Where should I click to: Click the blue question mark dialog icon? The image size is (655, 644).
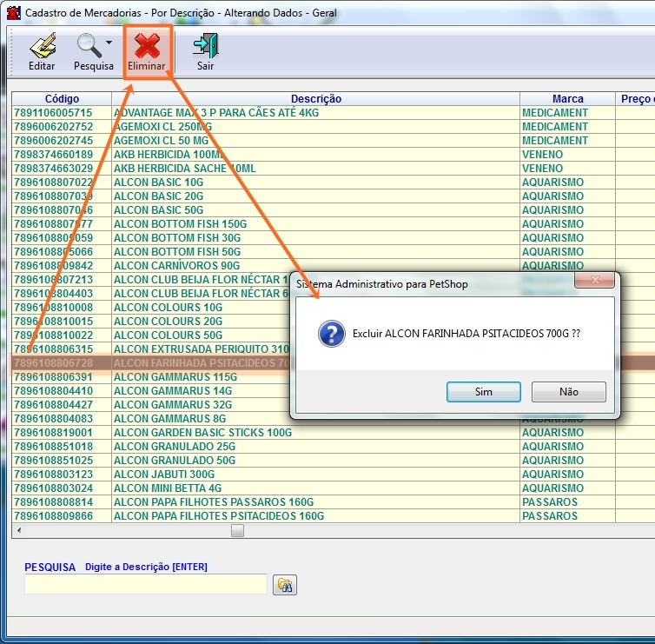(332, 334)
